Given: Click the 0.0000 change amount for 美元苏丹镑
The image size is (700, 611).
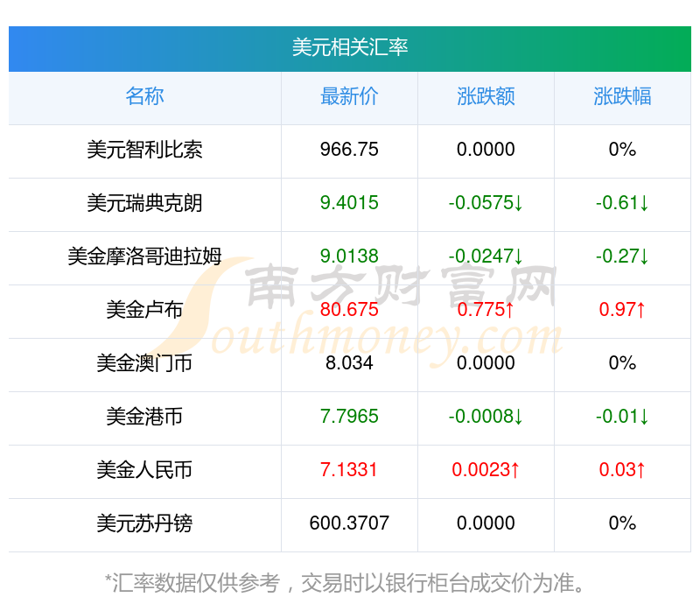Looking at the screenshot, I should [486, 523].
